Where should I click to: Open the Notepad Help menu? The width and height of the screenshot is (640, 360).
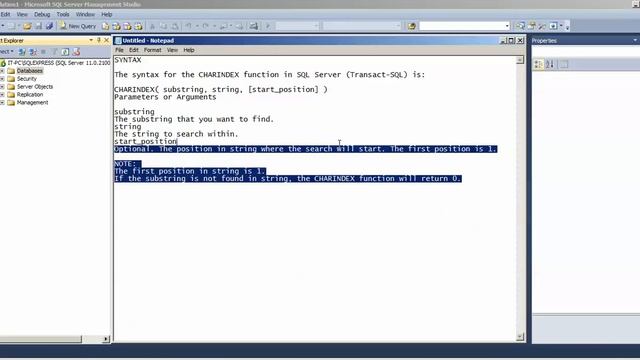pos(189,50)
